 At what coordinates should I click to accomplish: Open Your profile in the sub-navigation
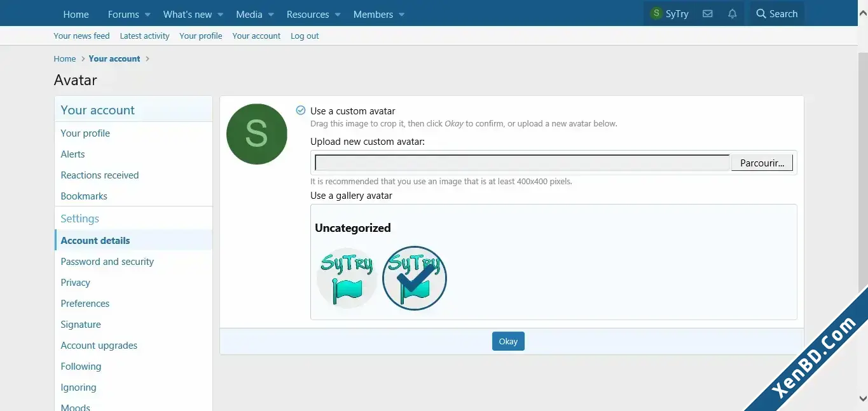tap(201, 36)
